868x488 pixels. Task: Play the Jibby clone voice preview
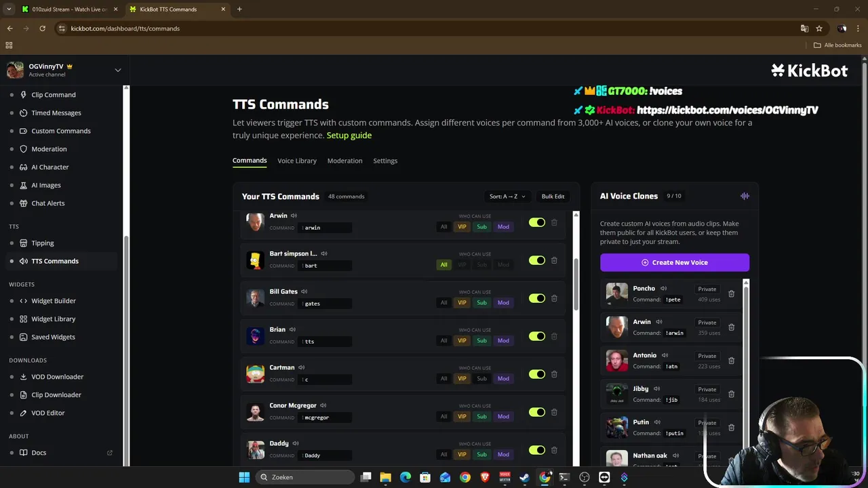pyautogui.click(x=656, y=389)
